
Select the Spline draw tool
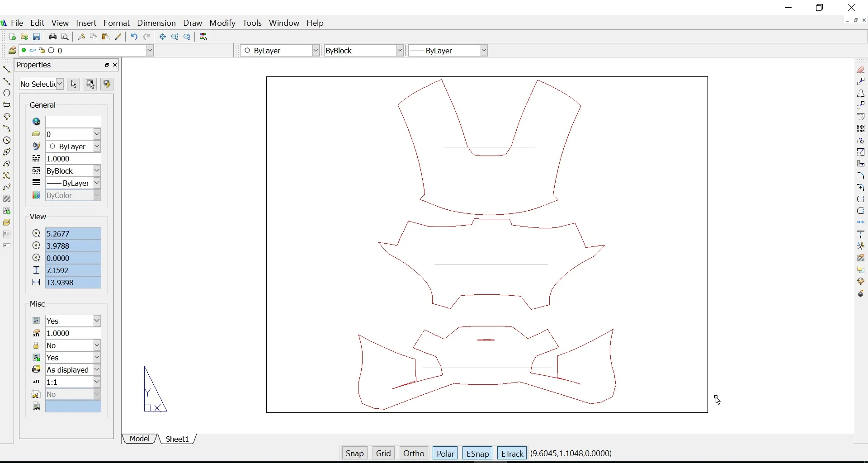7,188
